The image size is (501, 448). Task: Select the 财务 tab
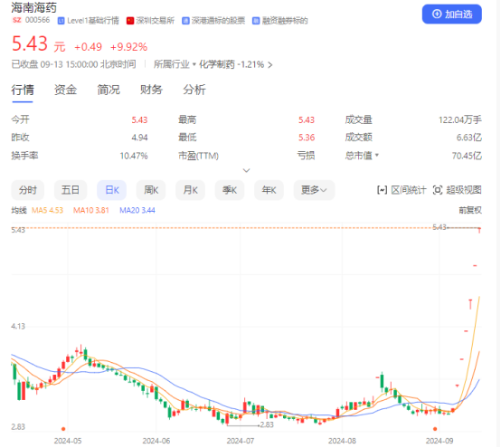point(151,90)
